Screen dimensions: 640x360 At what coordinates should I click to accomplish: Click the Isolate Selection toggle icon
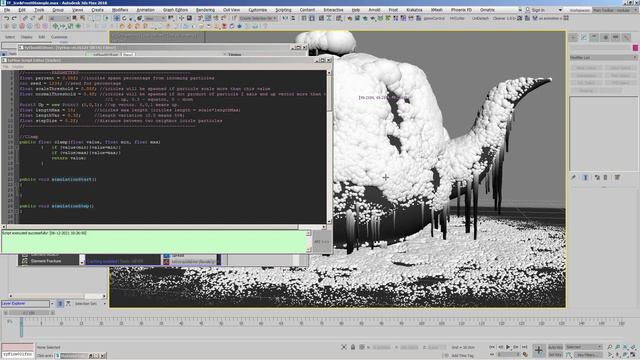(344, 347)
